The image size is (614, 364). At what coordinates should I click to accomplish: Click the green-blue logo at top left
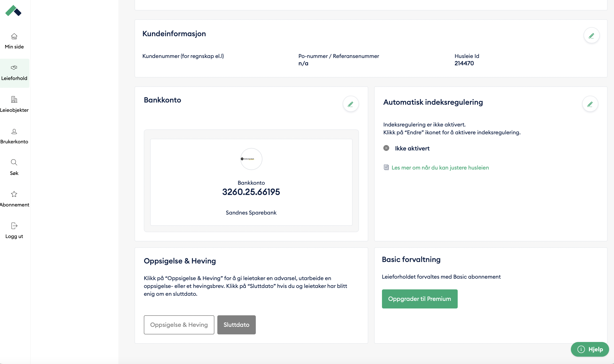pyautogui.click(x=13, y=11)
